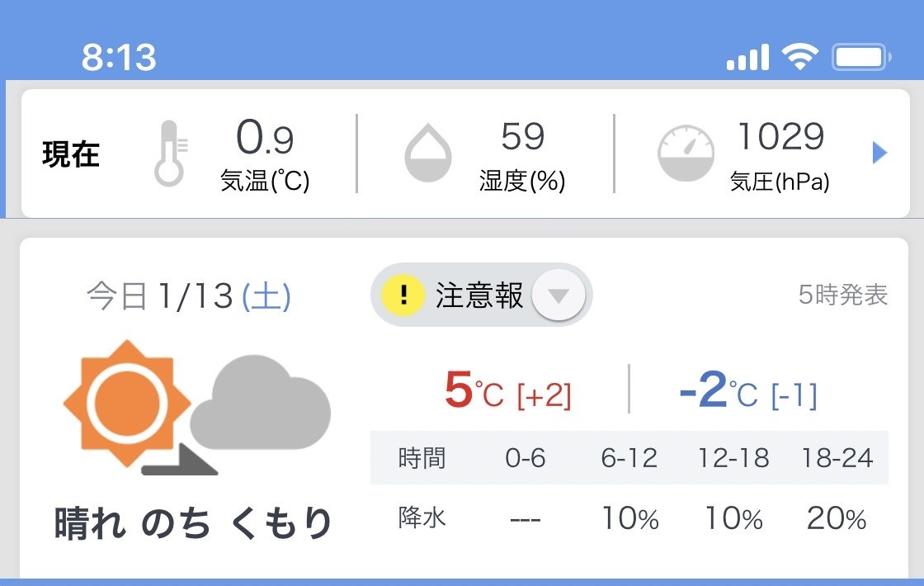
Task: Tap the battery status icon
Action: point(861,57)
